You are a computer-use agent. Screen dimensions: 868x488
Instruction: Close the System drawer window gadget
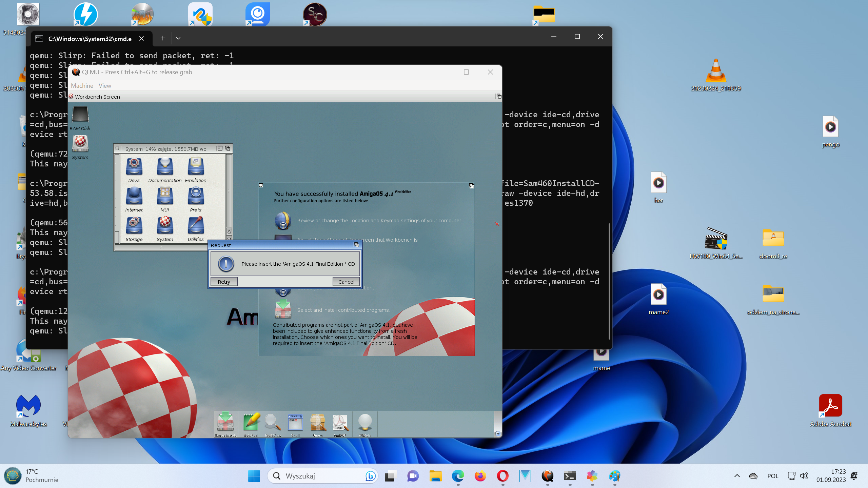tap(117, 148)
